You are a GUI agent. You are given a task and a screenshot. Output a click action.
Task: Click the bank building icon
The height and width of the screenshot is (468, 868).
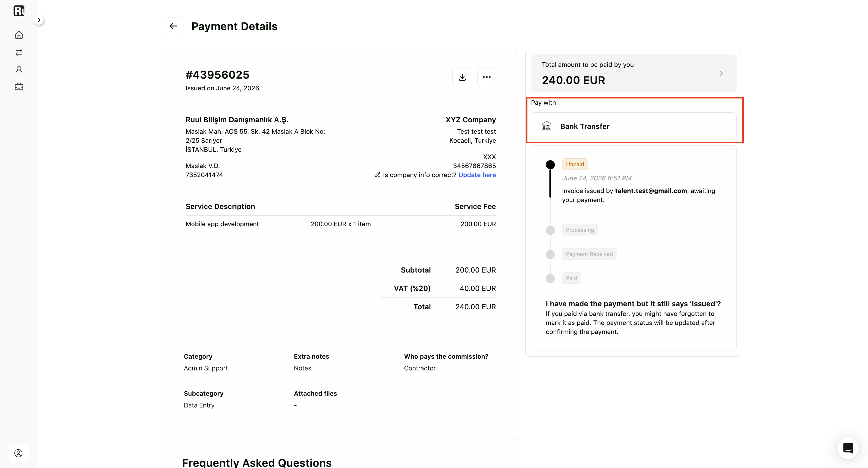[546, 126]
